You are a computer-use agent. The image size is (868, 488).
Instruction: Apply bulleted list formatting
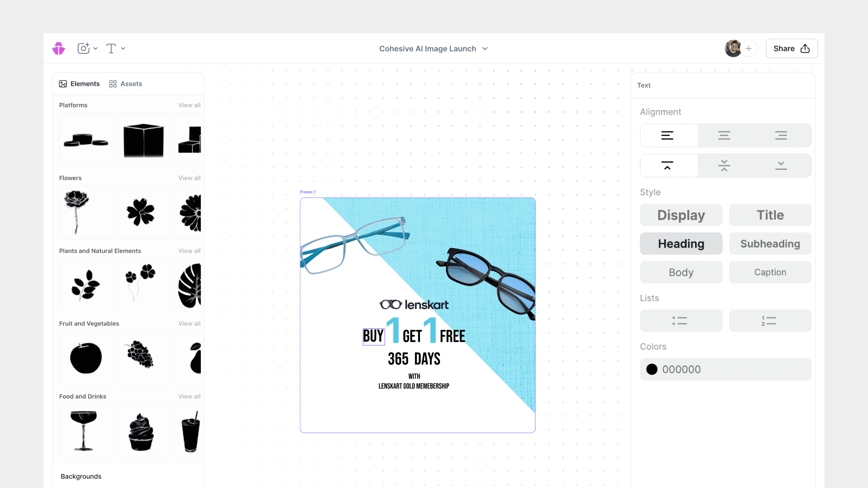(x=680, y=321)
